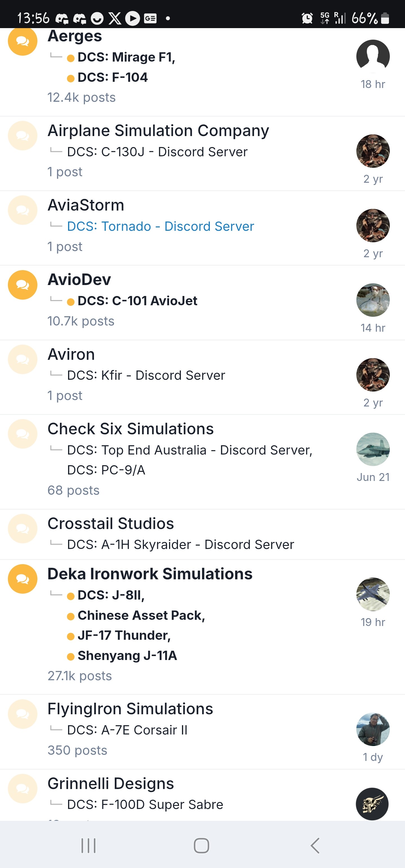Viewport: 405px width, 868px height.
Task: Tap the Aerges forum unread chat icon
Action: (x=22, y=41)
